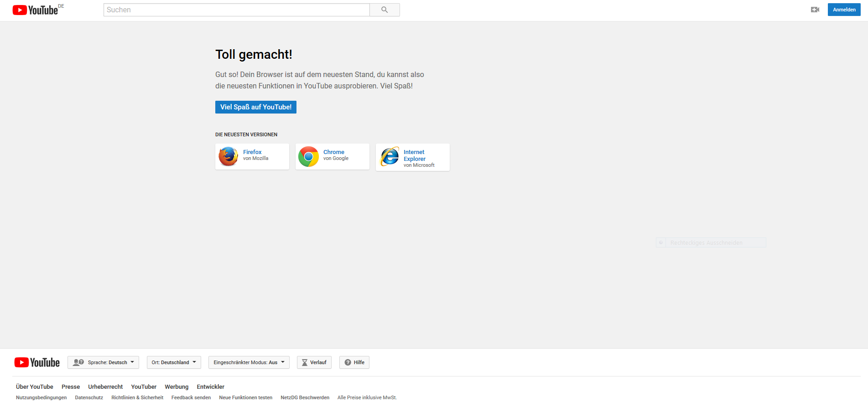Open the Internet Explorer von Microsoft link
The height and width of the screenshot is (407, 868).
click(x=413, y=157)
